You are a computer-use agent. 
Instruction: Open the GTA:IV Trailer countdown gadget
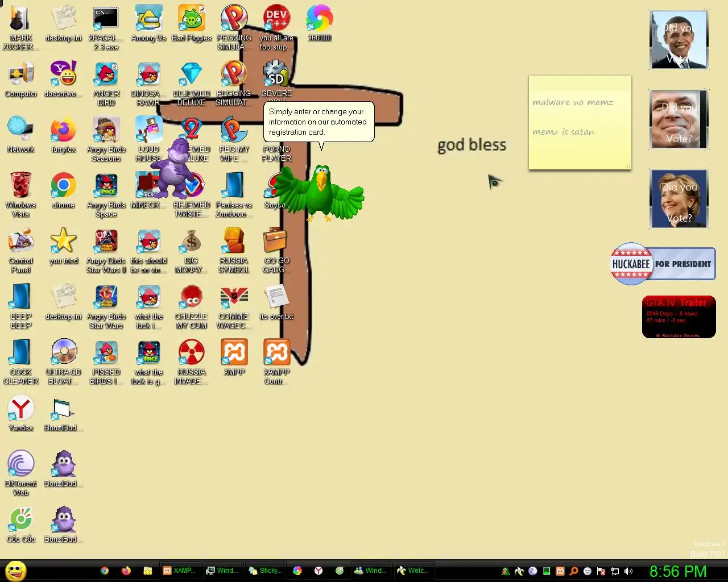point(679,317)
